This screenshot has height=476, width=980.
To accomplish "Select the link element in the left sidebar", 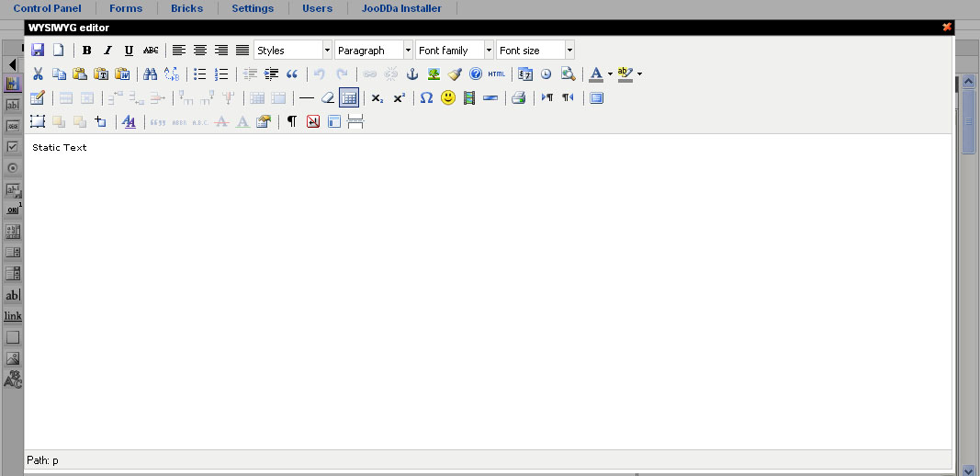I will tap(13, 316).
